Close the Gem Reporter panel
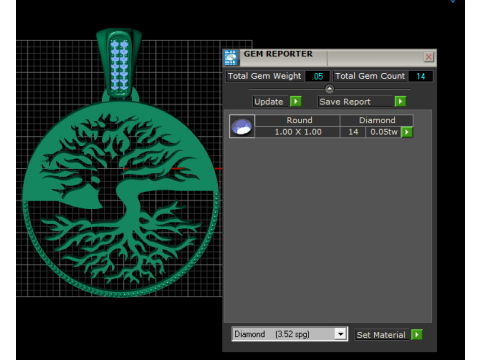 [429, 57]
